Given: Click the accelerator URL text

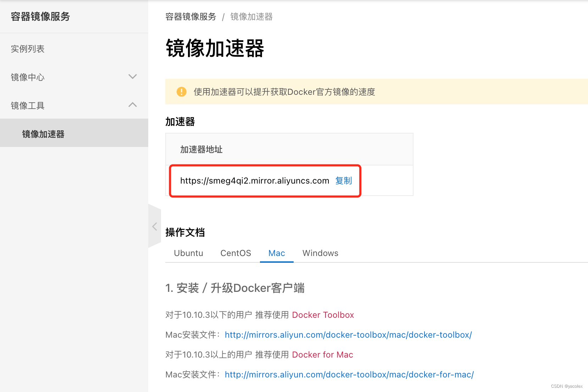Looking at the screenshot, I should click(255, 181).
